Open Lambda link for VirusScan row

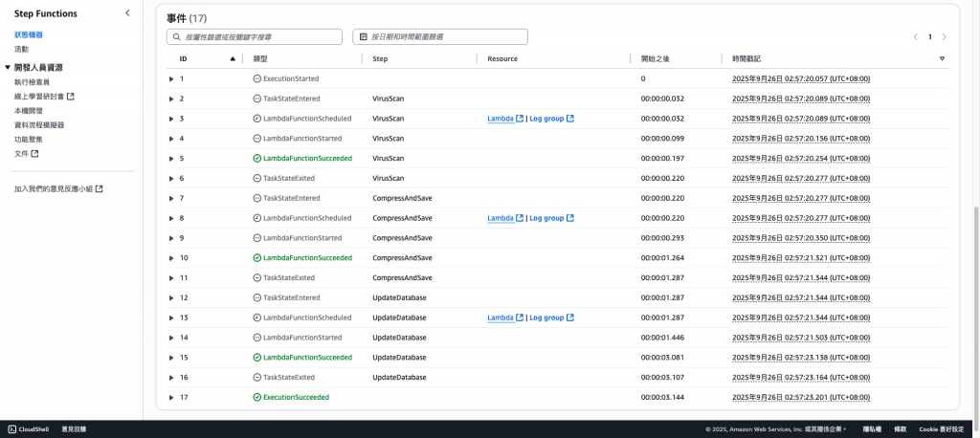tap(505, 119)
